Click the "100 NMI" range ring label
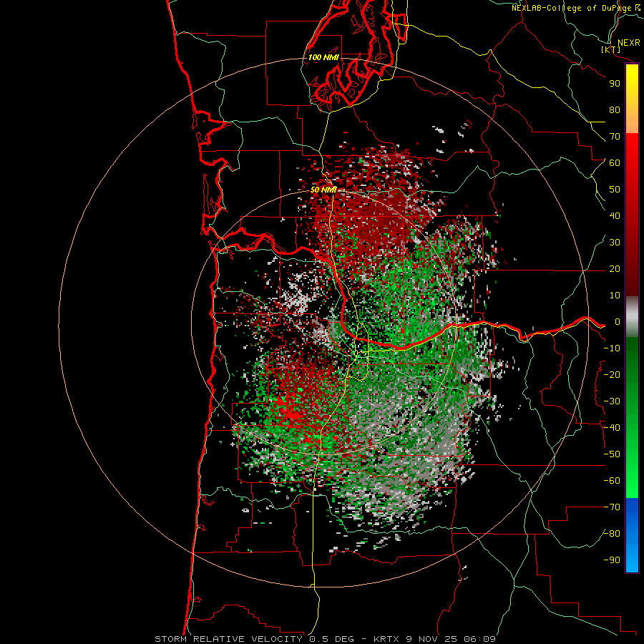 [323, 57]
